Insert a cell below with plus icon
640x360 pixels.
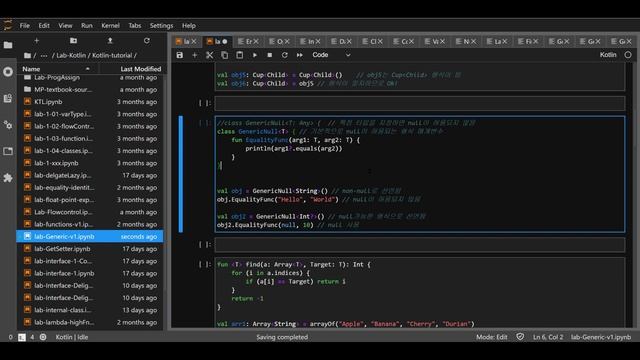click(x=195, y=55)
